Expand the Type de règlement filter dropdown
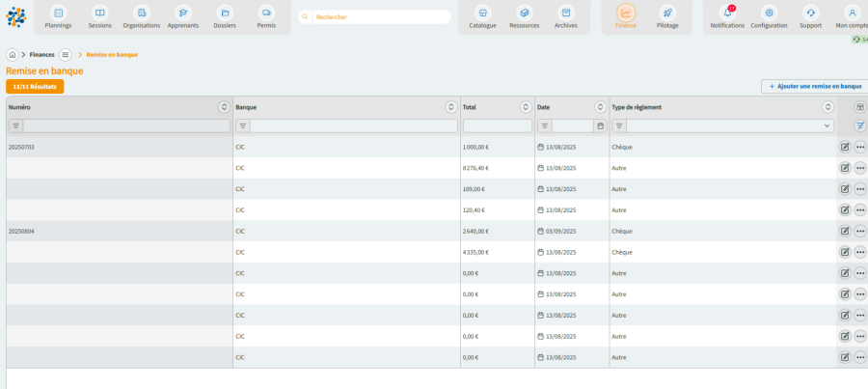The height and width of the screenshot is (389, 868). 827,125
